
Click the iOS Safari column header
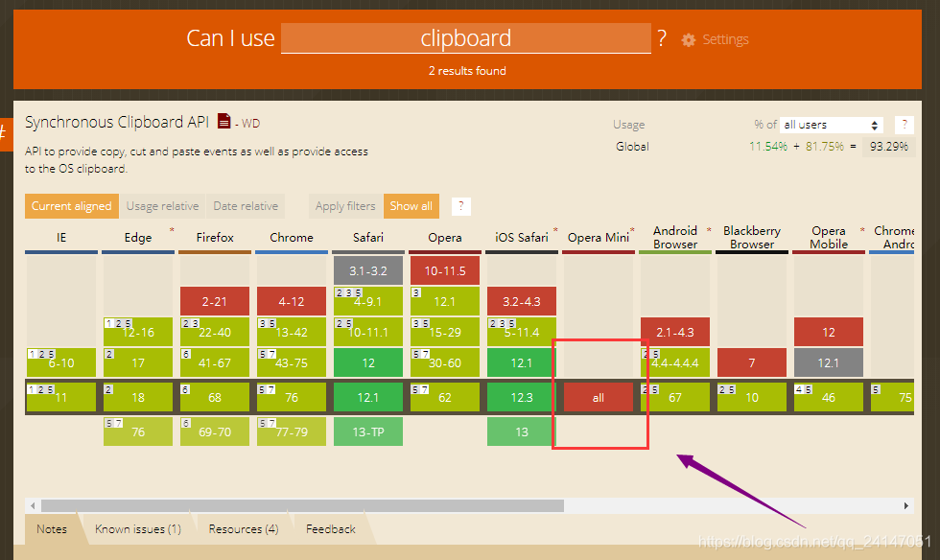click(x=522, y=238)
